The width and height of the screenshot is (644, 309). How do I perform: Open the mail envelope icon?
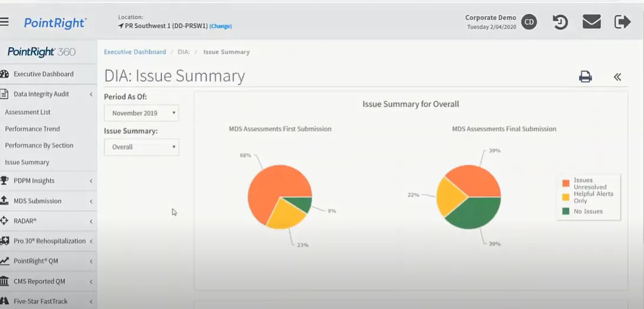click(592, 22)
